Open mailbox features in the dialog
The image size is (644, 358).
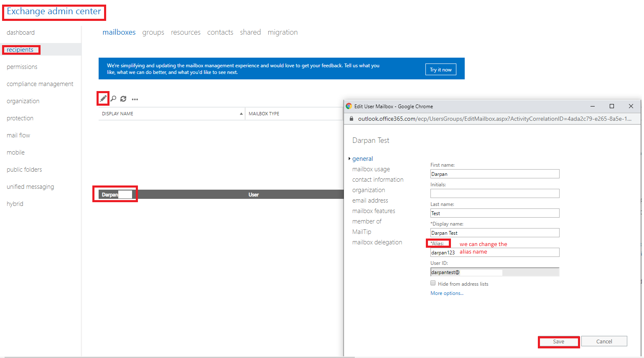pos(374,211)
